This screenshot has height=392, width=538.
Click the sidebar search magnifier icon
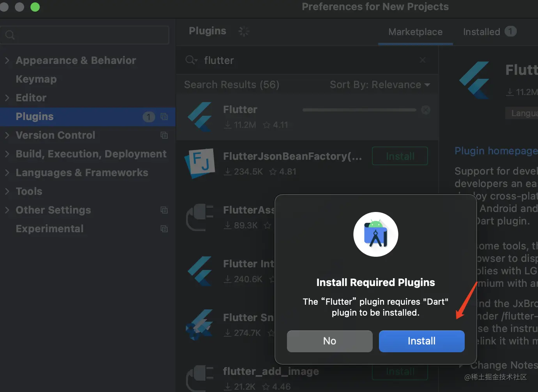tap(10, 35)
